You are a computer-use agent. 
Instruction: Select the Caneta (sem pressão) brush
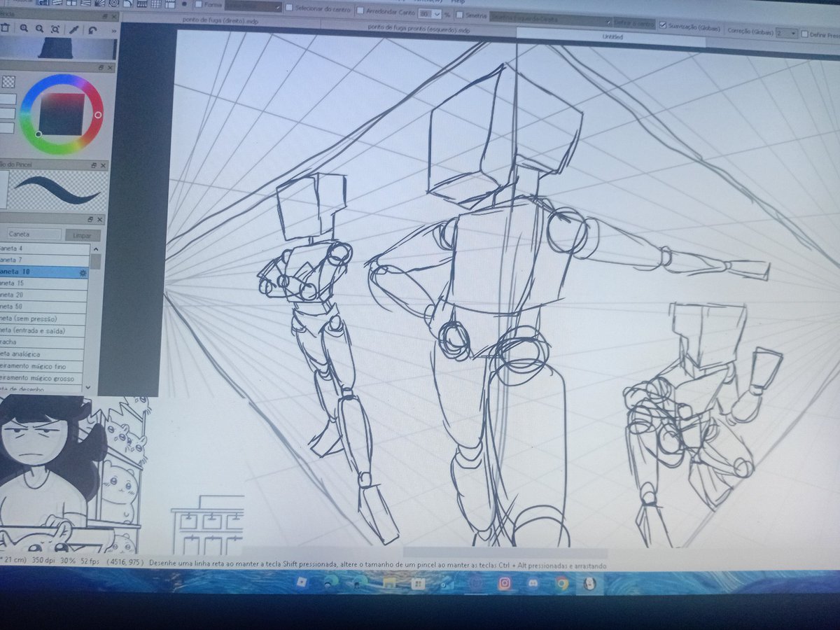pyautogui.click(x=44, y=318)
